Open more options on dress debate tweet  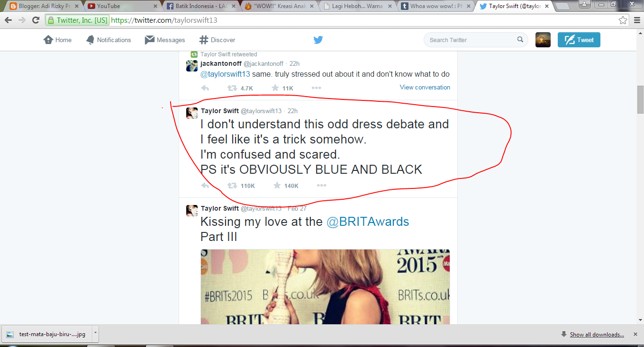tap(322, 186)
